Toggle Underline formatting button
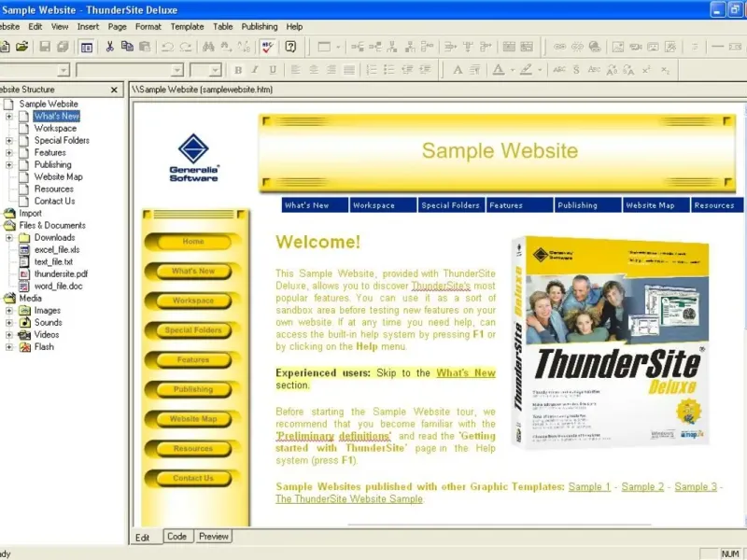The width and height of the screenshot is (747, 560). (x=273, y=71)
